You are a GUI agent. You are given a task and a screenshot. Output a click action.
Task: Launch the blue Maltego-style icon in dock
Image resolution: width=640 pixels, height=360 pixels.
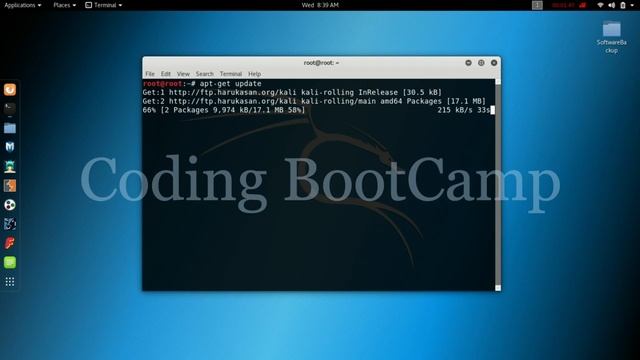click(x=10, y=224)
